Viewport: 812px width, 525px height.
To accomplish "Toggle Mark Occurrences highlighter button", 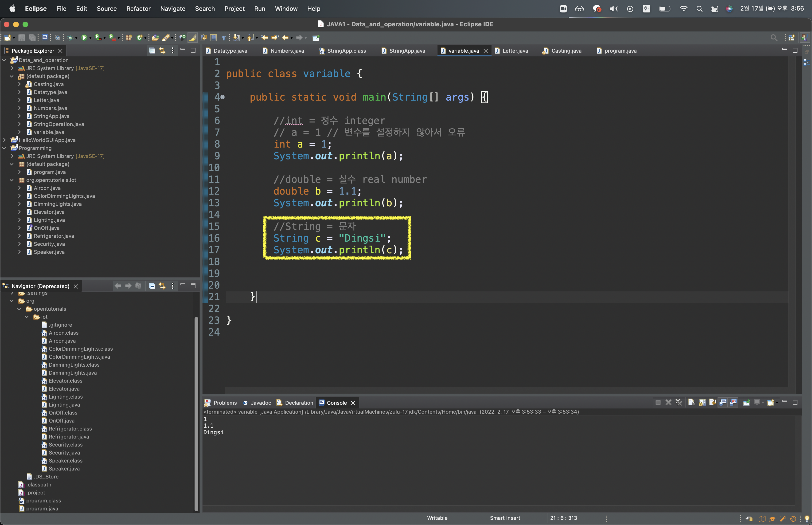I will click(x=193, y=38).
